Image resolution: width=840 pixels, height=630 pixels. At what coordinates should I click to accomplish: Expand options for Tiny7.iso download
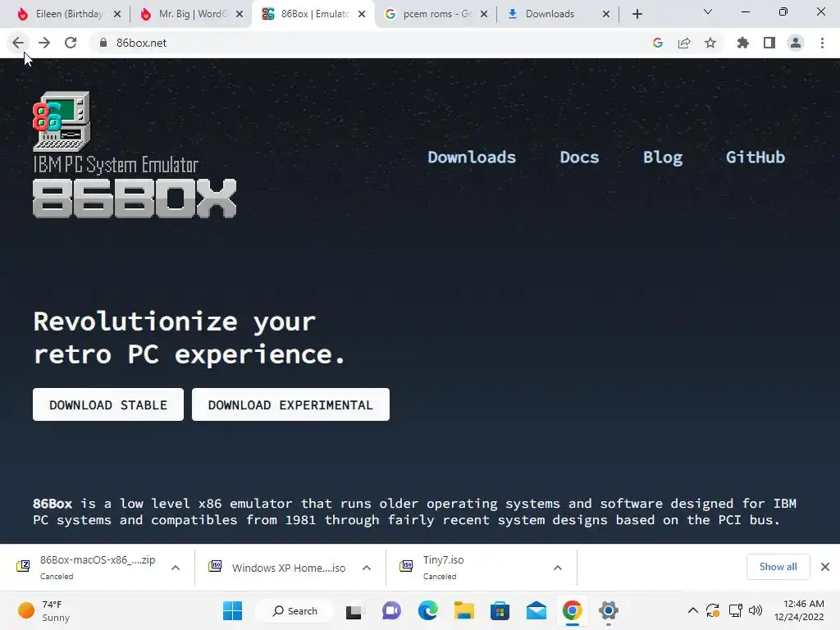[558, 568]
